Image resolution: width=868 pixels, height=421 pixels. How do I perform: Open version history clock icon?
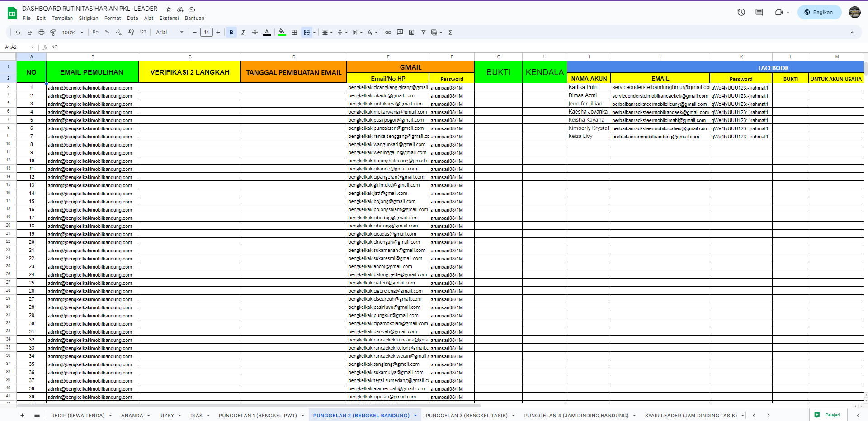point(741,12)
